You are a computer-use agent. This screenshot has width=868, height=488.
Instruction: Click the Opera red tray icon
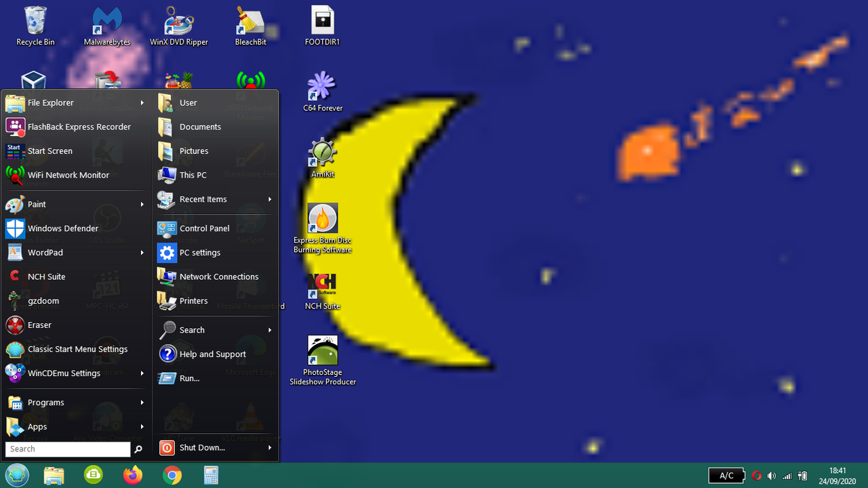(757, 476)
